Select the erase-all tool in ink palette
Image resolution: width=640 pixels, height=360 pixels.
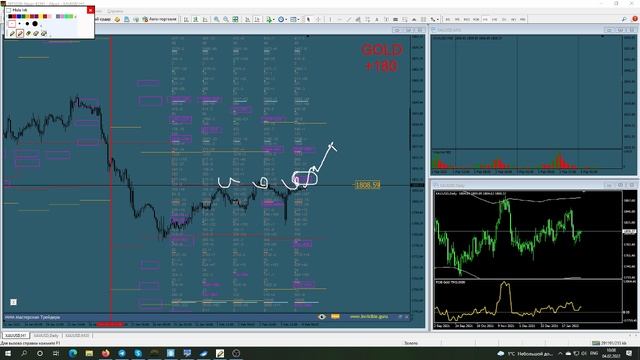[x=44, y=33]
